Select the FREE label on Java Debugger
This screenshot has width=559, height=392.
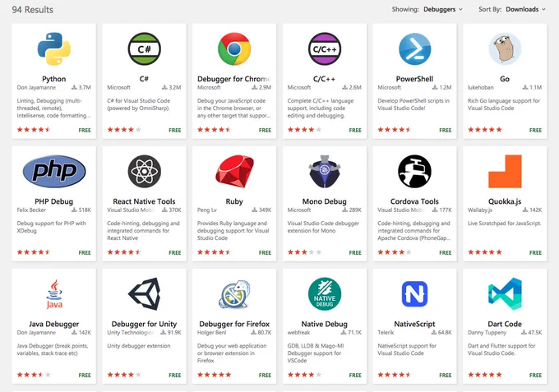tap(85, 375)
